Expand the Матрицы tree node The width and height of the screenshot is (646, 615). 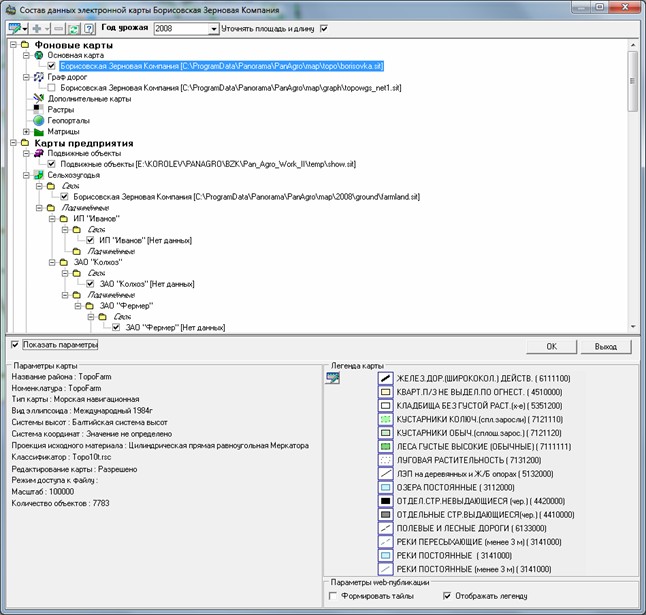click(26, 131)
